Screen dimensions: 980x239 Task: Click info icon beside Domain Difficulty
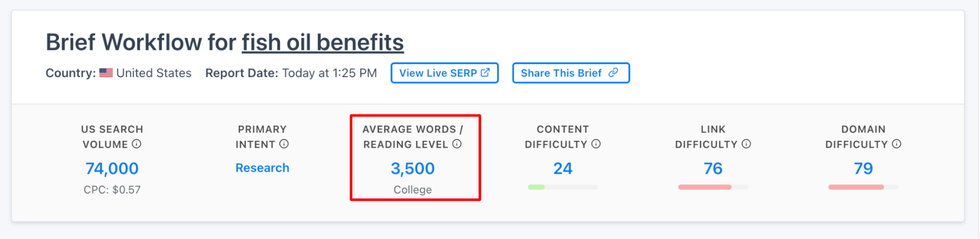tap(897, 144)
